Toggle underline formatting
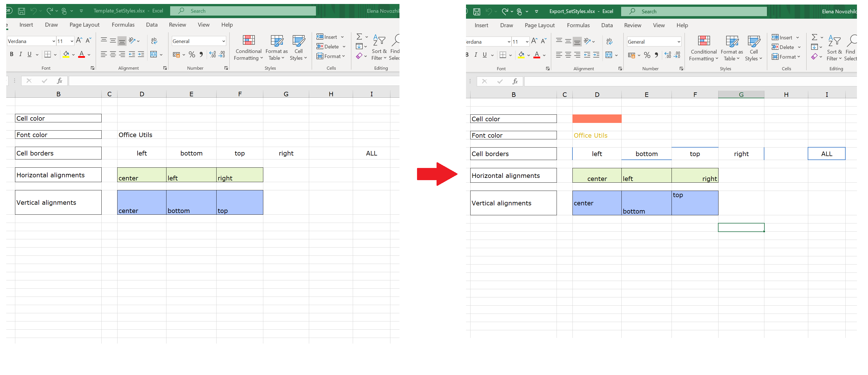This screenshot has height=375, width=868. click(x=29, y=54)
